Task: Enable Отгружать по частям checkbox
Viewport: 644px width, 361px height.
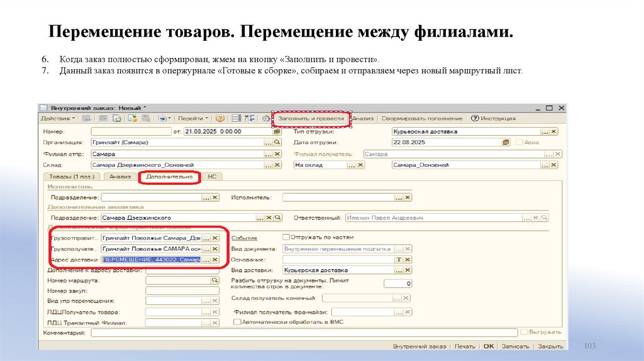Action: [286, 237]
